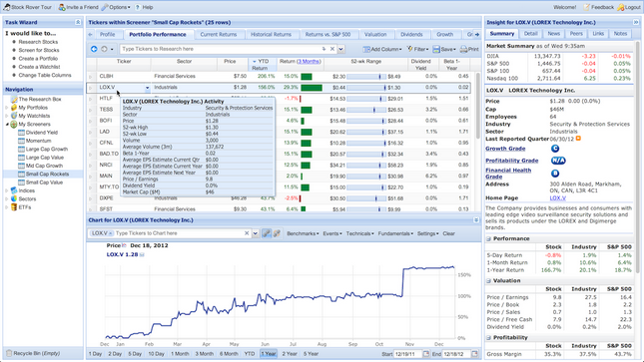Click Logout

coord(629,7)
